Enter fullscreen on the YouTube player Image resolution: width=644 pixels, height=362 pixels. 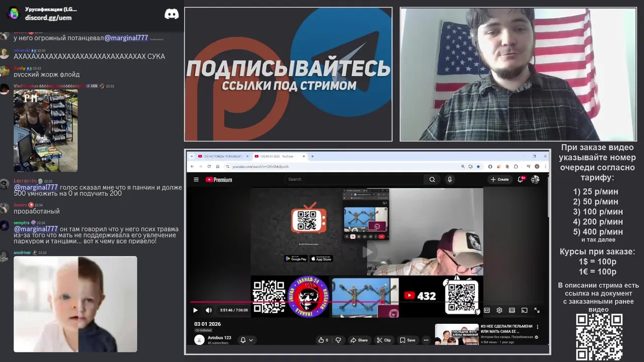click(x=537, y=310)
